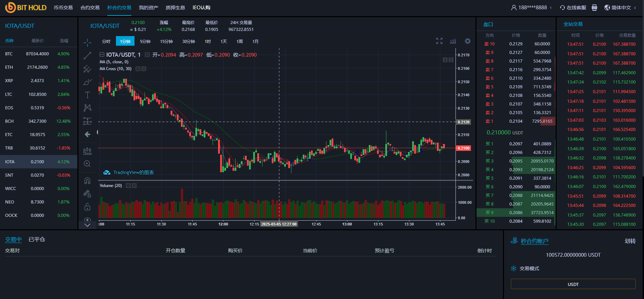The width and height of the screenshot is (644, 299).
Task: Switch to the 已平仓 tab
Action: [x=37, y=240]
